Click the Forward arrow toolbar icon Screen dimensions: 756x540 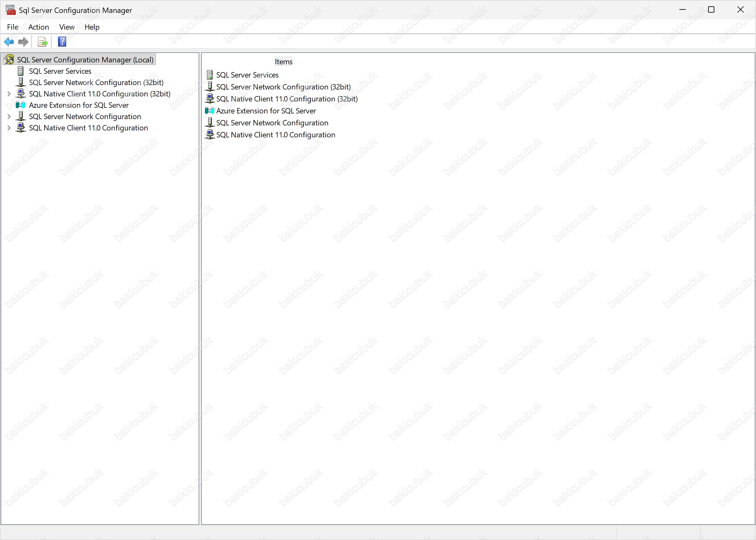(23, 42)
